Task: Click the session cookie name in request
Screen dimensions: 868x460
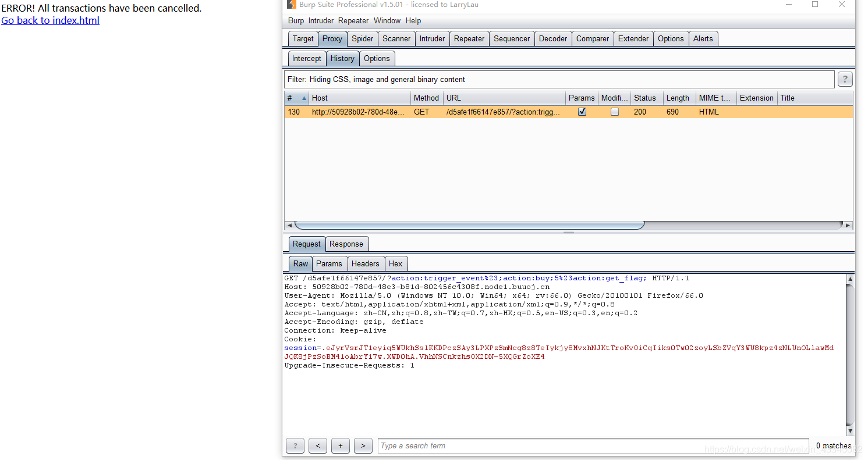Action: [300, 348]
